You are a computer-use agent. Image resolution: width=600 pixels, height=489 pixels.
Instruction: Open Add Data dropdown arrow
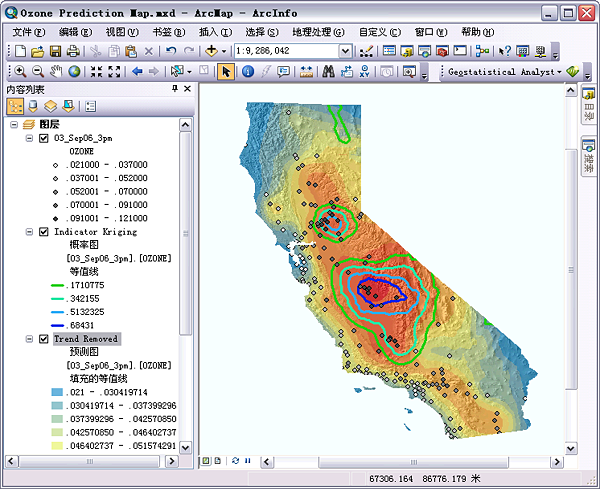tap(224, 51)
